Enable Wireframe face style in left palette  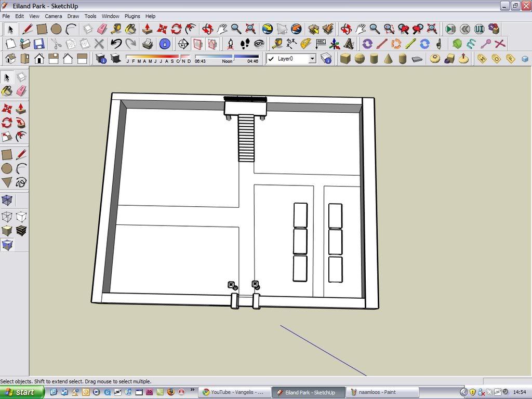7,217
